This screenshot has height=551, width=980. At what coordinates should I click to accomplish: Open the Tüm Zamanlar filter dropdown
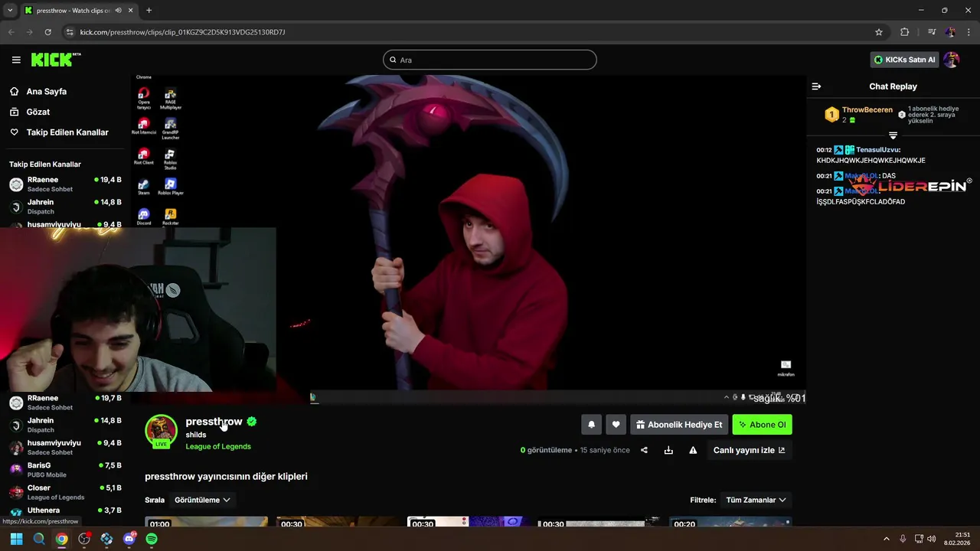pos(756,500)
